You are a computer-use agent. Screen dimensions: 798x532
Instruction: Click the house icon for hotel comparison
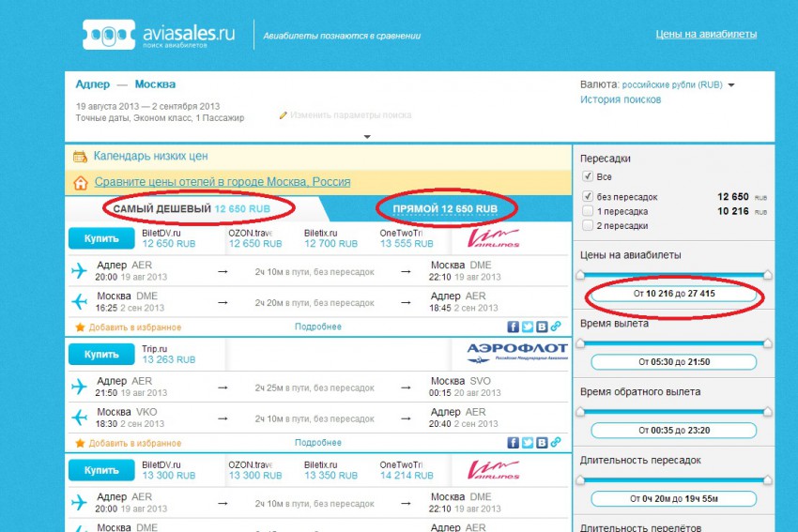coord(80,182)
